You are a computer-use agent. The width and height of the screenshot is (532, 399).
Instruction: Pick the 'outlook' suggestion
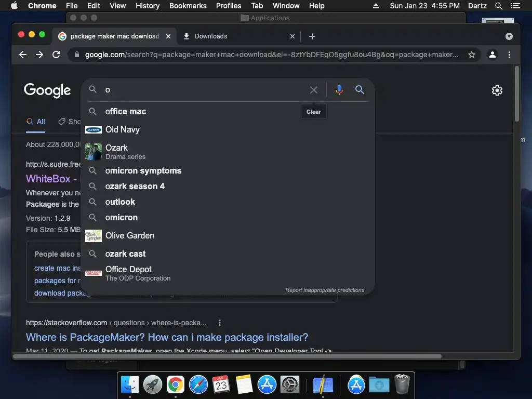pos(228,202)
